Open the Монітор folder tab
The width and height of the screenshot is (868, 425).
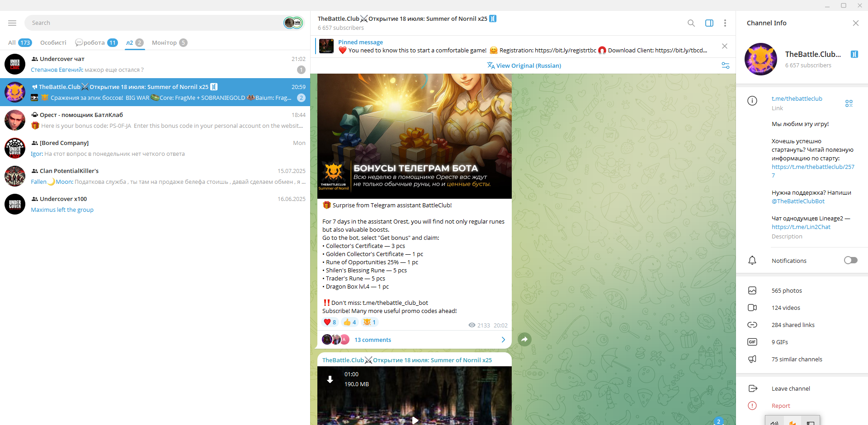170,42
